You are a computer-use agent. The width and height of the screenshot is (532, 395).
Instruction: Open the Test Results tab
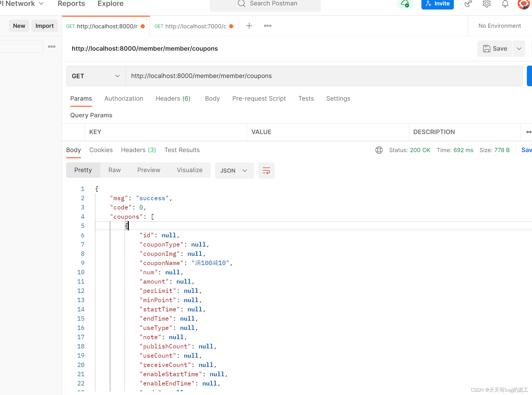coord(182,150)
